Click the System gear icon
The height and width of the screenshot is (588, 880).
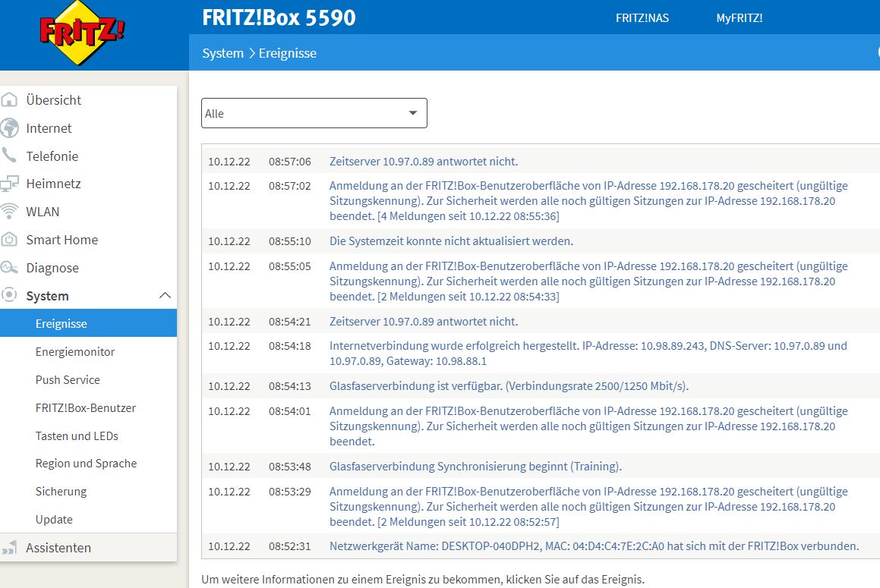tap(9, 295)
